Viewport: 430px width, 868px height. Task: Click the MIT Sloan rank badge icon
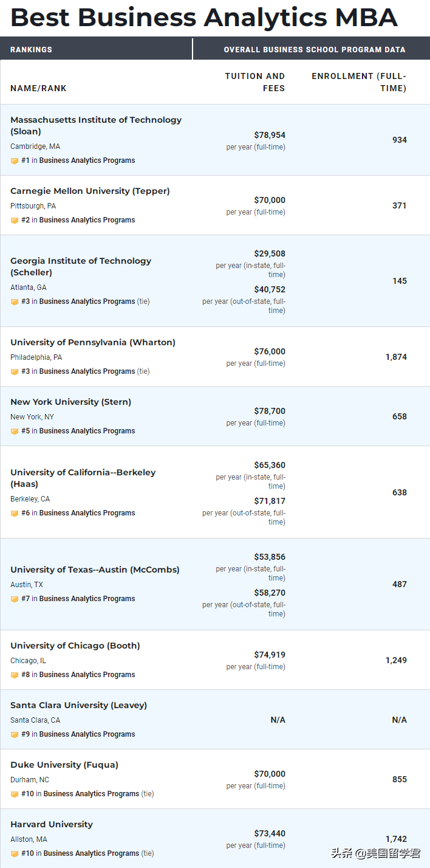[x=15, y=161]
